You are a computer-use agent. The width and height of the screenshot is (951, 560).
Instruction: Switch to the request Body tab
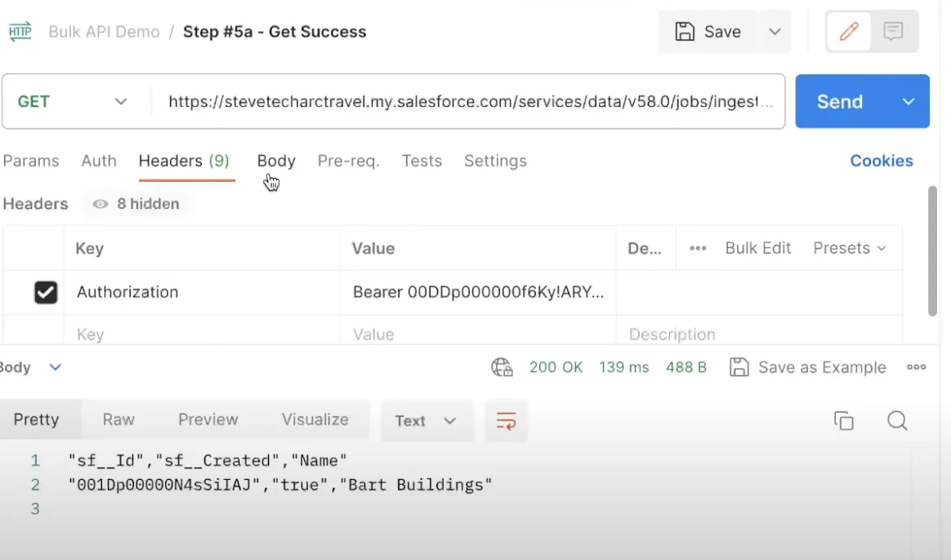[276, 161]
